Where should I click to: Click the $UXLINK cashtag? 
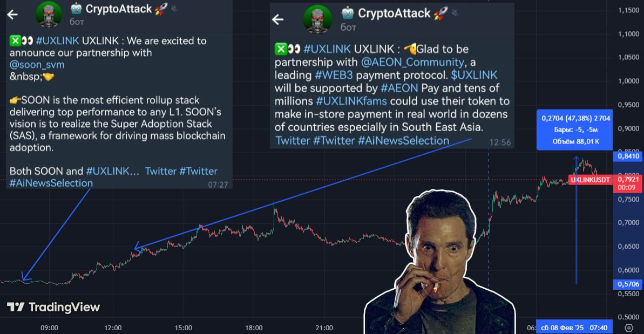coord(474,75)
